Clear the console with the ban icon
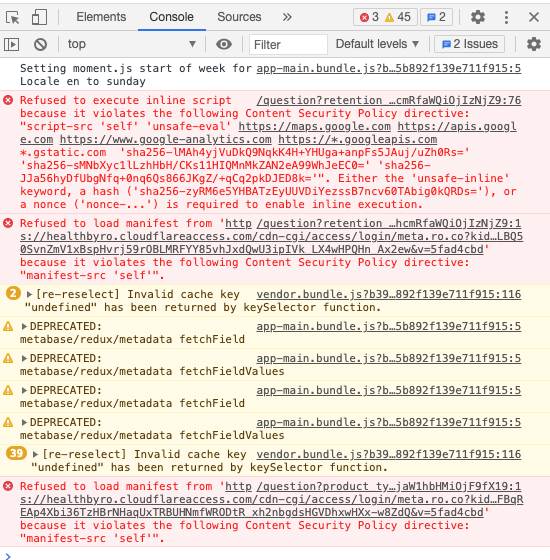This screenshot has height=560, width=550. 40,44
